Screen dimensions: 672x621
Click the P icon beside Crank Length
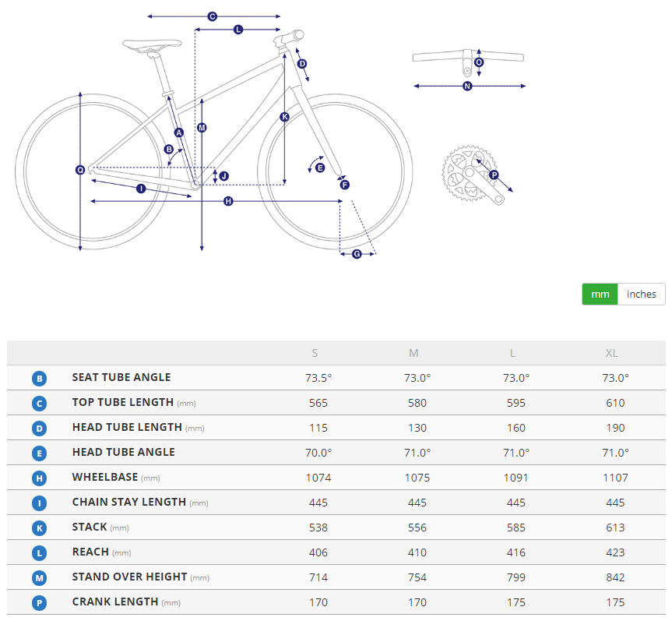coord(40,602)
